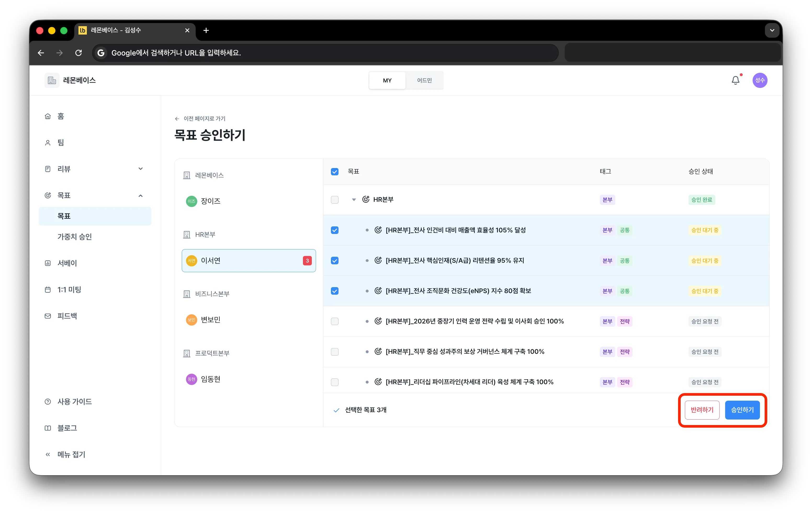Image resolution: width=812 pixels, height=514 pixels.
Task: Go back via 이전 페이지로 가기
Action: click(200, 118)
